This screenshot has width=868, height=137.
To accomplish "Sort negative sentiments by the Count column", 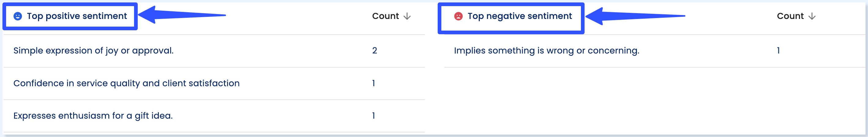I will 790,16.
